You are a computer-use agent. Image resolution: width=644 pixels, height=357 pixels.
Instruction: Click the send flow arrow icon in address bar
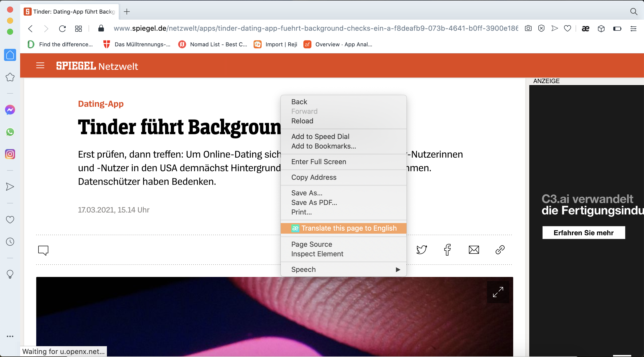[x=554, y=28]
